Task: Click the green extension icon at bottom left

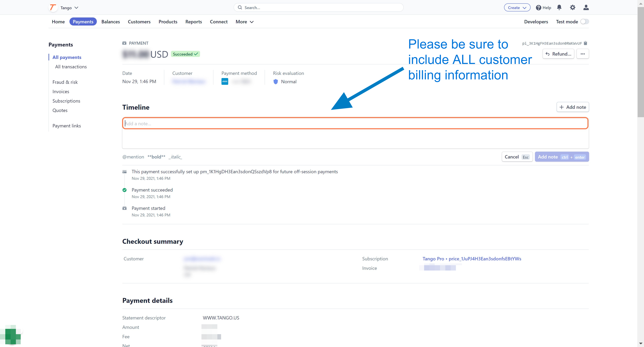Action: (x=11, y=335)
